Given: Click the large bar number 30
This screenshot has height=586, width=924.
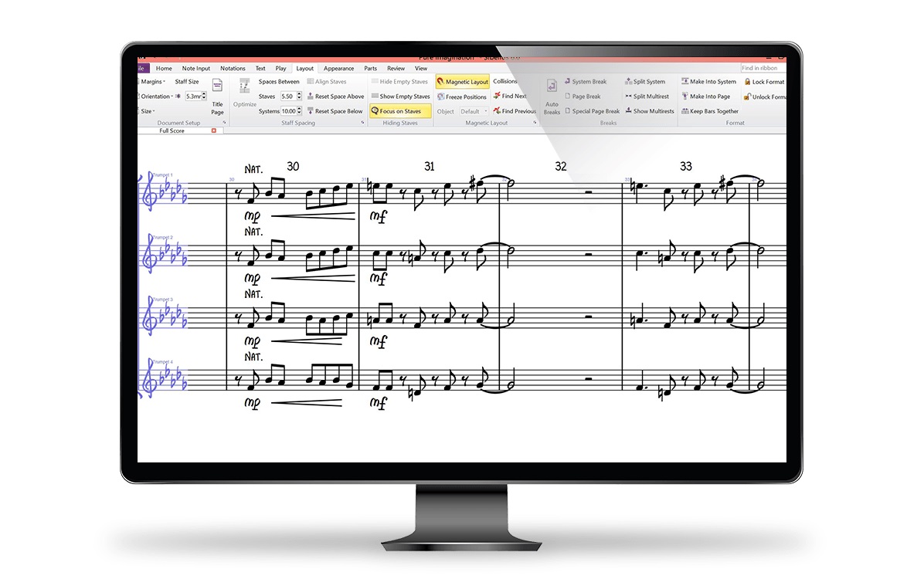Looking at the screenshot, I should (293, 167).
